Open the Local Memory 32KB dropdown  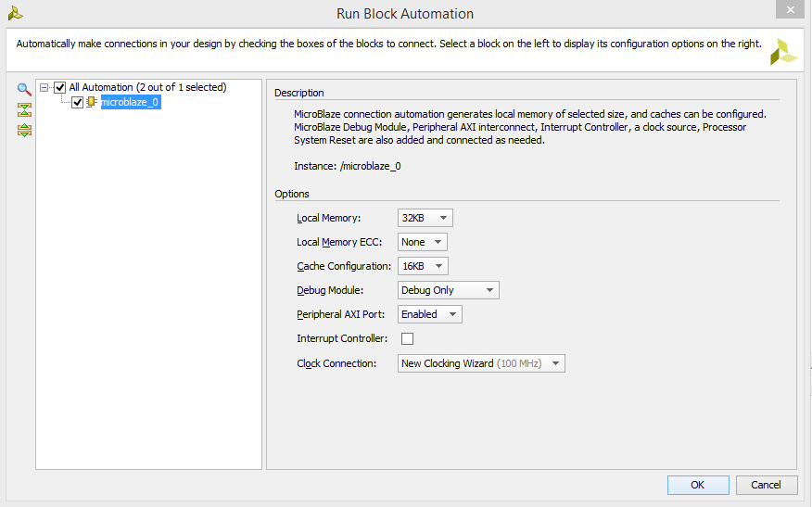coord(425,218)
